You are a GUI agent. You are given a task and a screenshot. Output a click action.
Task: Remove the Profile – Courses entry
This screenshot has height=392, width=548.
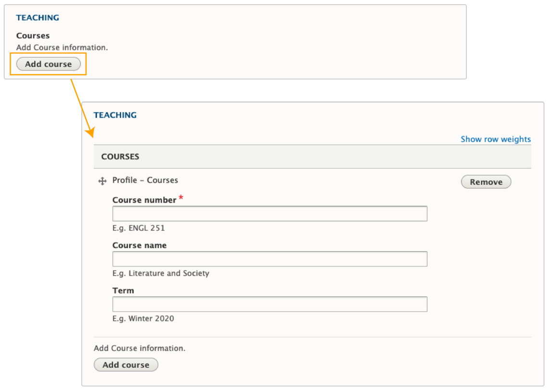click(486, 181)
